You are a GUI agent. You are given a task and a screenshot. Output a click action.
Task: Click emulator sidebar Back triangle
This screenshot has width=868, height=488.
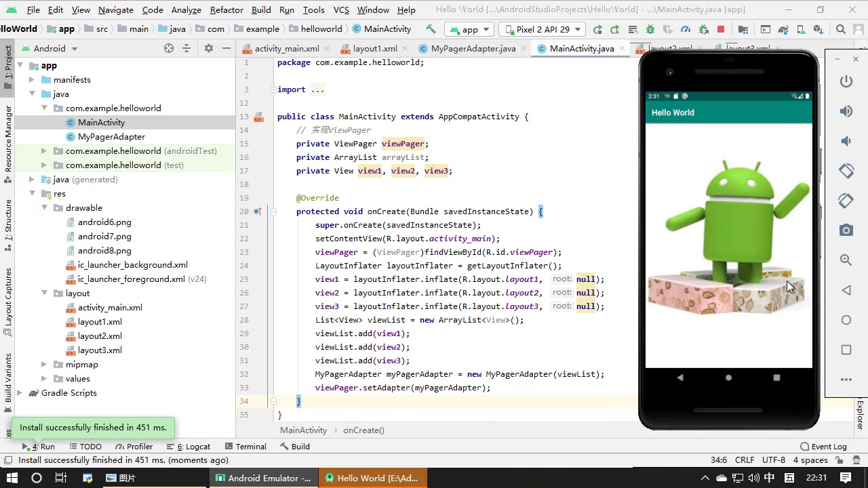[846, 290]
